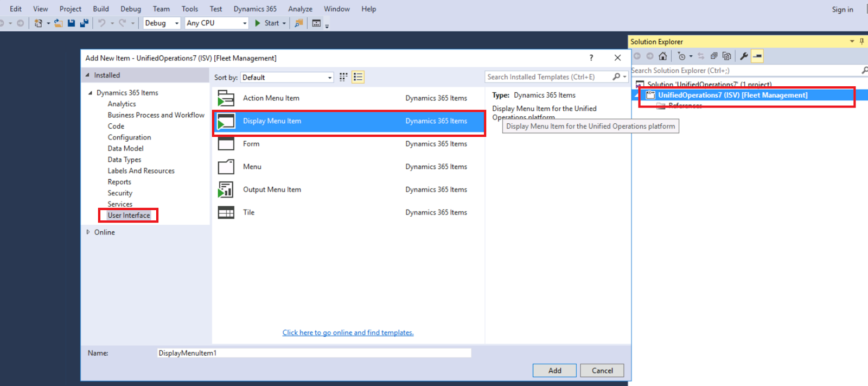
Task: Open the Project menu
Action: tap(71, 9)
